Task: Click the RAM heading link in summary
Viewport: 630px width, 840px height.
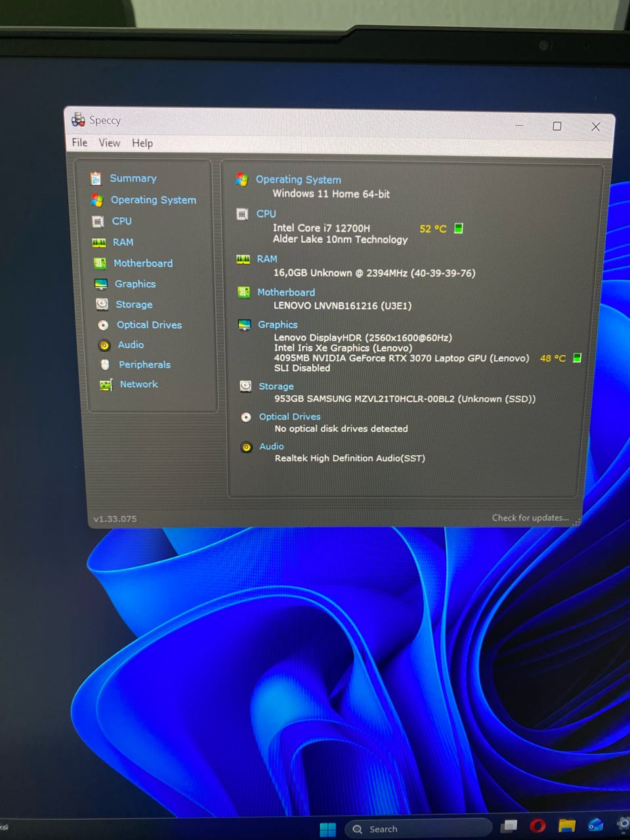Action: [267, 259]
